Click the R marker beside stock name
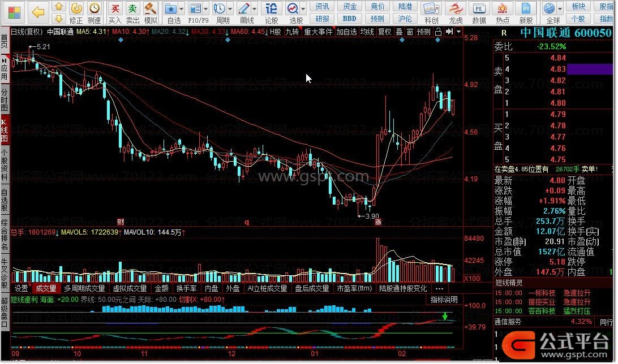The height and width of the screenshot is (364, 618). coord(504,33)
